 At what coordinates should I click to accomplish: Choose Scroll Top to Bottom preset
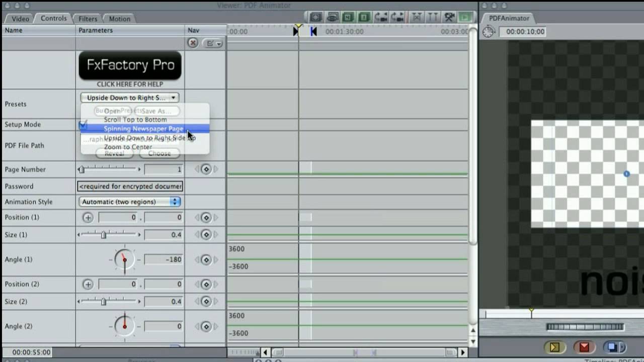(x=135, y=120)
